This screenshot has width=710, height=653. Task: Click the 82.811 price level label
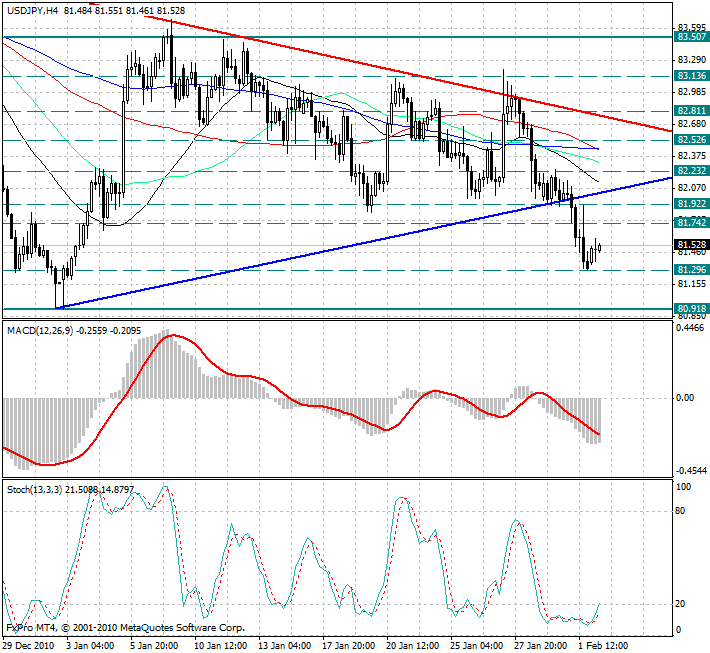point(690,111)
